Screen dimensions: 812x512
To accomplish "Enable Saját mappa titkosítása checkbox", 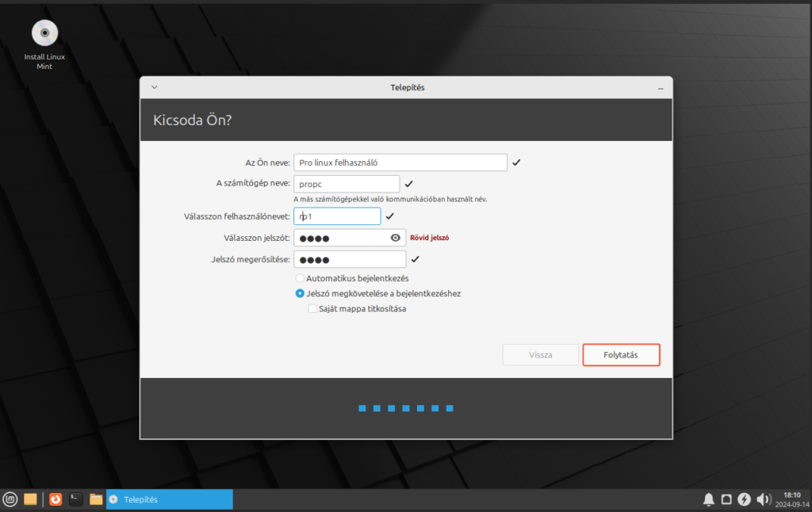I will pos(312,308).
